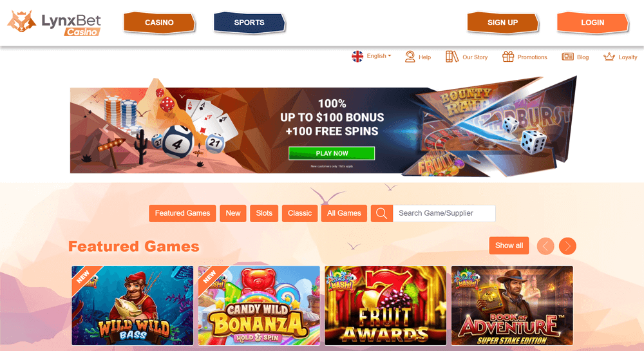Image resolution: width=644 pixels, height=351 pixels.
Task: Click the UK flag language selector
Action: [x=357, y=56]
